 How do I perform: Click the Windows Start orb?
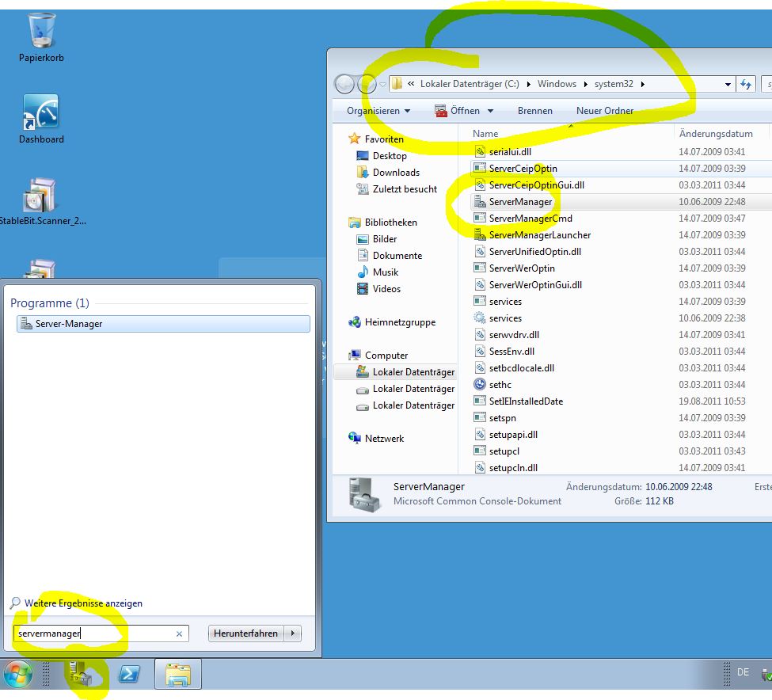(x=18, y=674)
